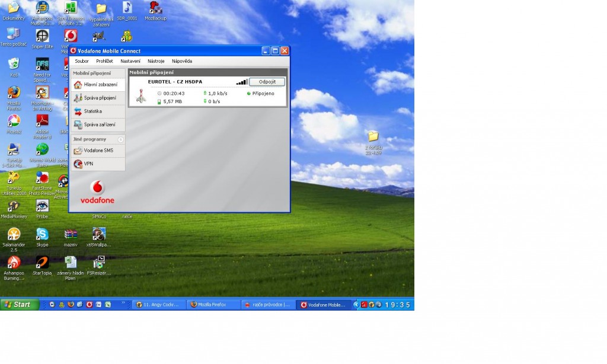Viewport: 607px width, 364px height.
Task: Select the Mozilla Firefox desktop shortcut
Action: pyautogui.click(x=14, y=98)
